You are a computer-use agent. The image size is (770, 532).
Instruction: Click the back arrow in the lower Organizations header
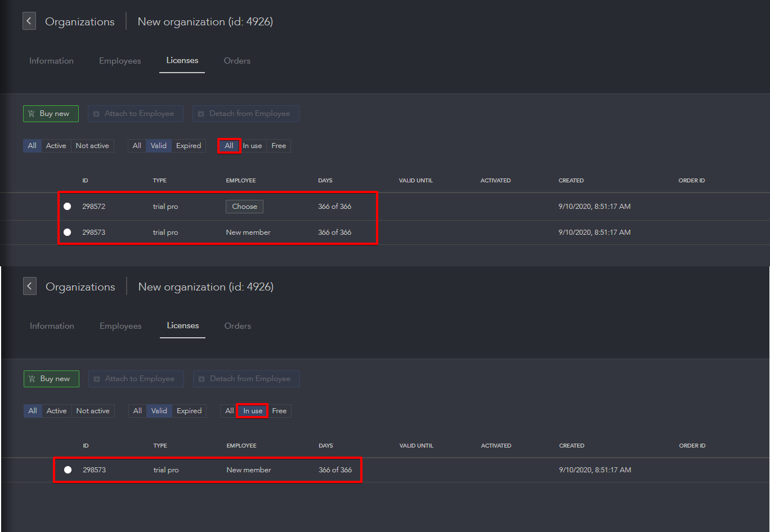point(29,286)
